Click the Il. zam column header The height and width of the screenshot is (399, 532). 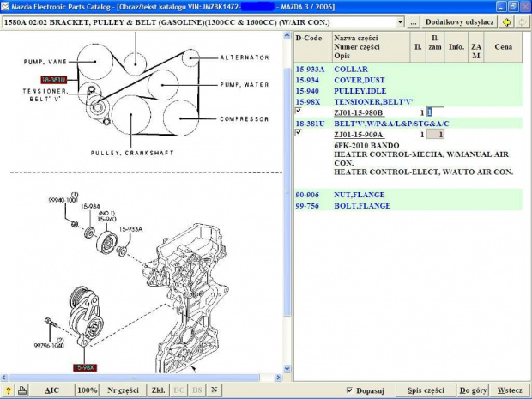point(435,47)
